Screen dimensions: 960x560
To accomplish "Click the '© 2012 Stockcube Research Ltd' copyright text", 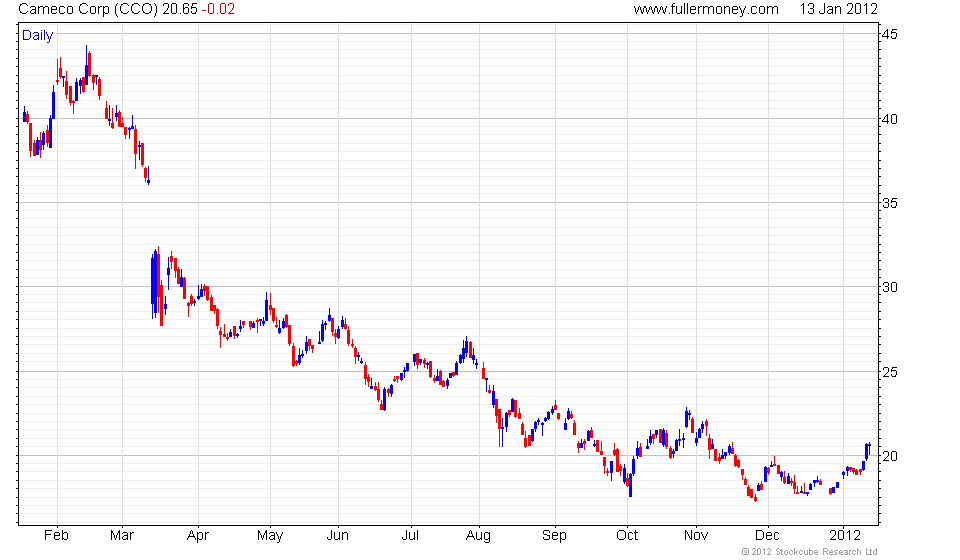I will click(809, 552).
